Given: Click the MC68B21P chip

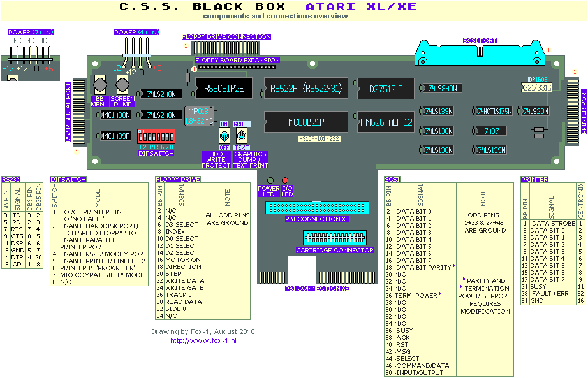Looking at the screenshot, I should tap(305, 122).
